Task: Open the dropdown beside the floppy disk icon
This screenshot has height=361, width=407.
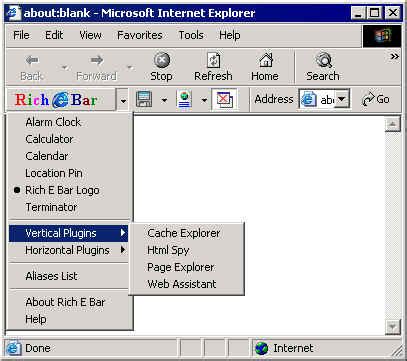Action: (164, 100)
